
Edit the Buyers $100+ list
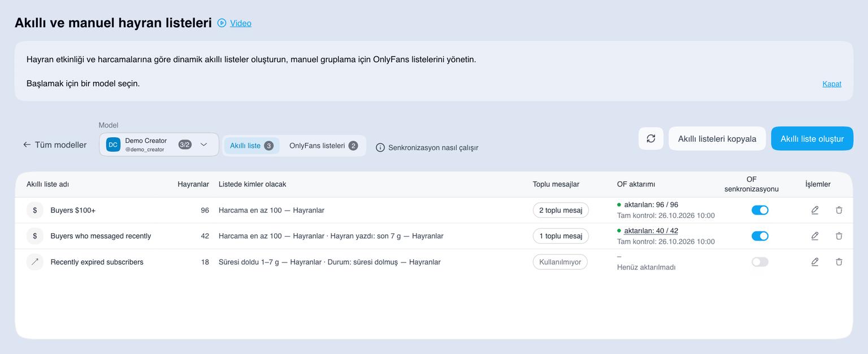point(815,210)
